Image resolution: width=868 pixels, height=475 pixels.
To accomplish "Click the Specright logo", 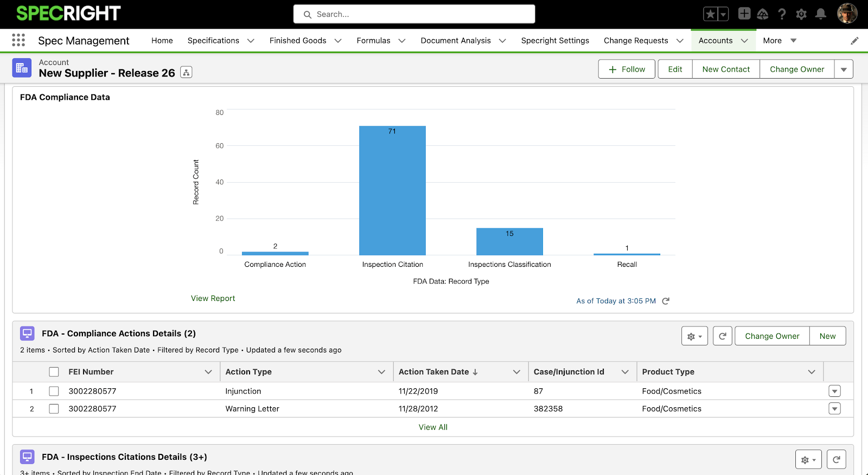I will point(68,14).
